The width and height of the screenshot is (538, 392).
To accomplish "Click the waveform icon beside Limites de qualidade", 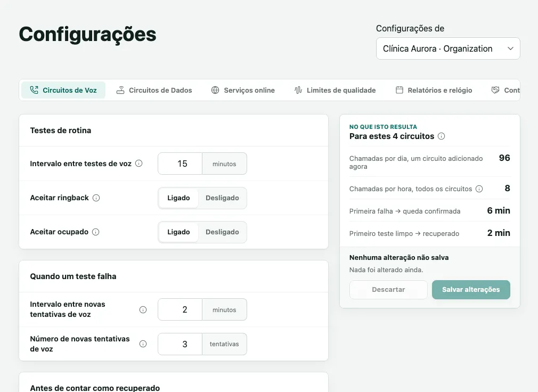I will tap(298, 90).
